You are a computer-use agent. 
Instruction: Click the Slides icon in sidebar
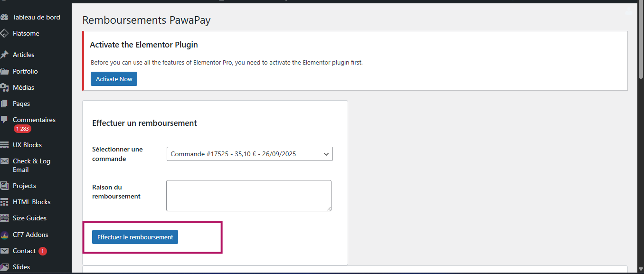(x=4, y=267)
